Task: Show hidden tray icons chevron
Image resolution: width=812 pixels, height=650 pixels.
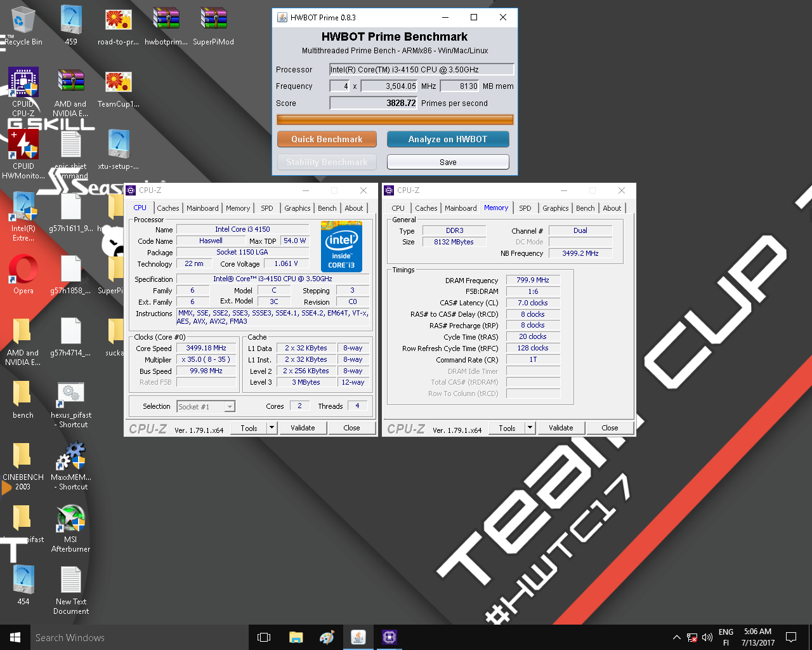Action: tap(676, 637)
